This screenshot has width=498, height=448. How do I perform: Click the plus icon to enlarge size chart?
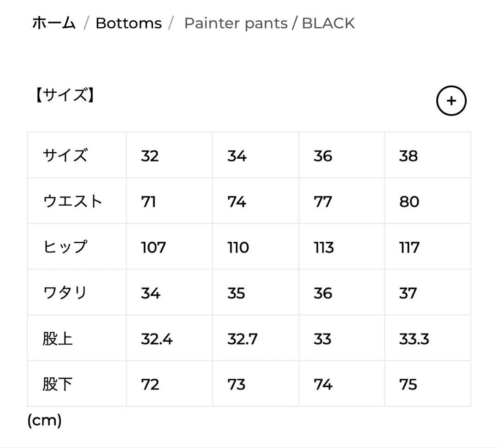(451, 101)
